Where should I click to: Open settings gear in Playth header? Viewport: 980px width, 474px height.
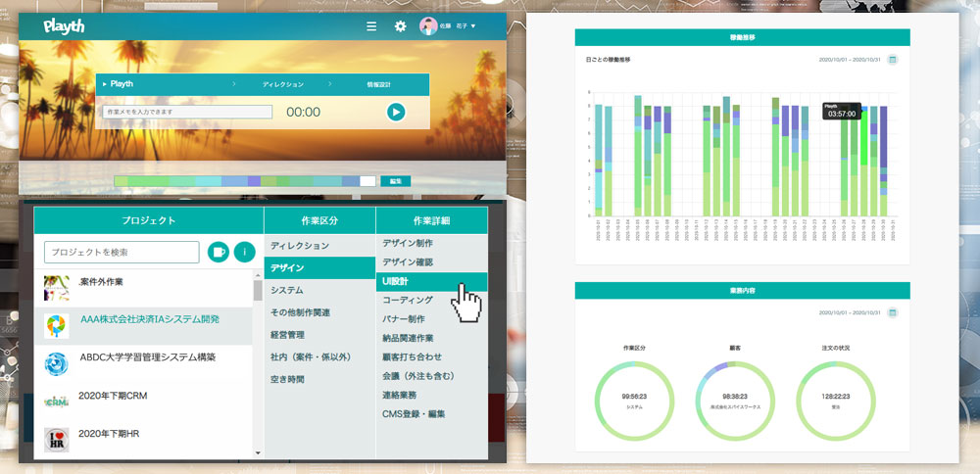pos(400,26)
